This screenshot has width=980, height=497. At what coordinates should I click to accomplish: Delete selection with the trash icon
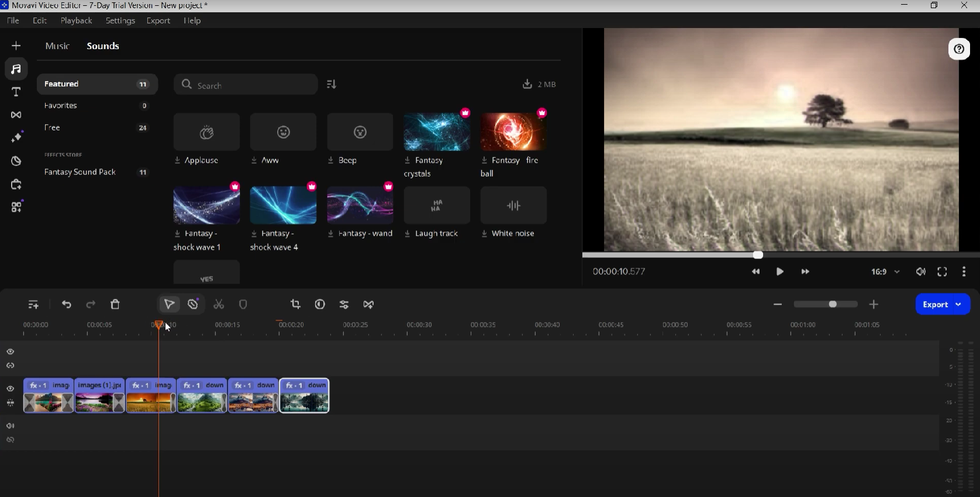coord(115,305)
